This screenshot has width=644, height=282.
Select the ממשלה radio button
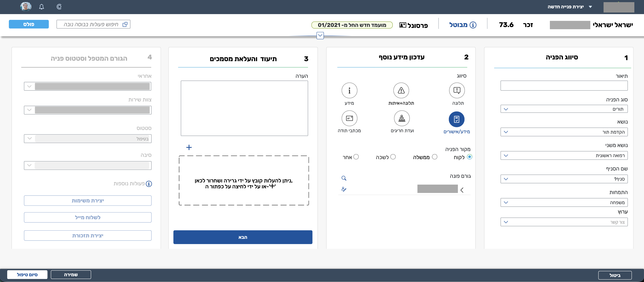coord(435,157)
